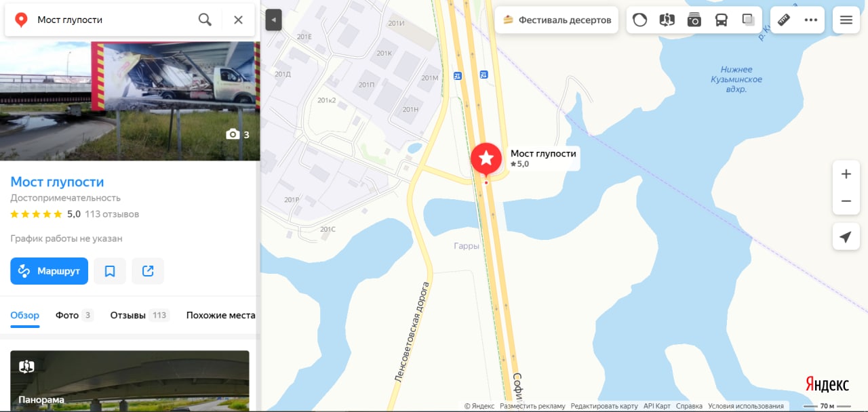Viewport: 868px width, 412px height.
Task: Bookmark the place with the save icon
Action: point(110,271)
